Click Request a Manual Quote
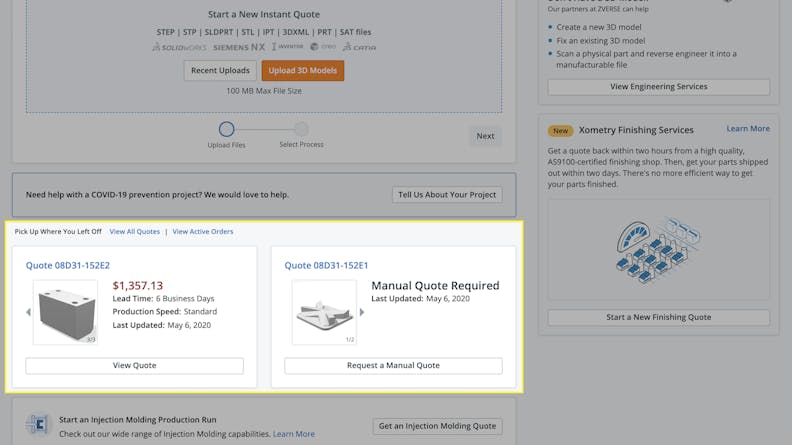Viewport: 792px width, 445px height. pos(393,366)
